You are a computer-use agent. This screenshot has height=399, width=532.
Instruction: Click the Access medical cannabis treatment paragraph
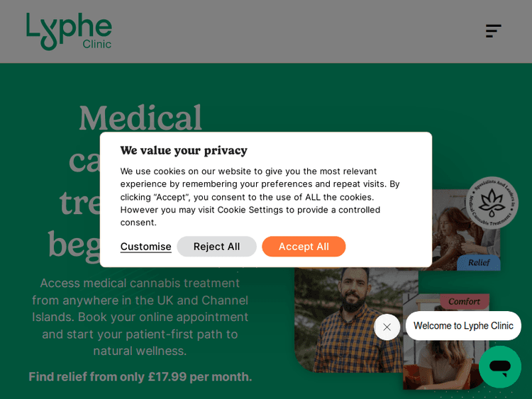click(140, 317)
